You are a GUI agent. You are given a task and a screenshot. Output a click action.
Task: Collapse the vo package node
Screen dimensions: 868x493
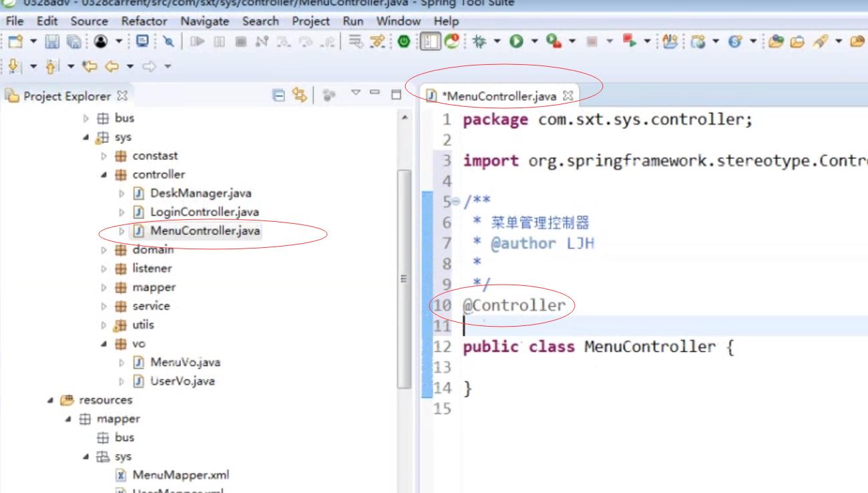pyautogui.click(x=105, y=344)
